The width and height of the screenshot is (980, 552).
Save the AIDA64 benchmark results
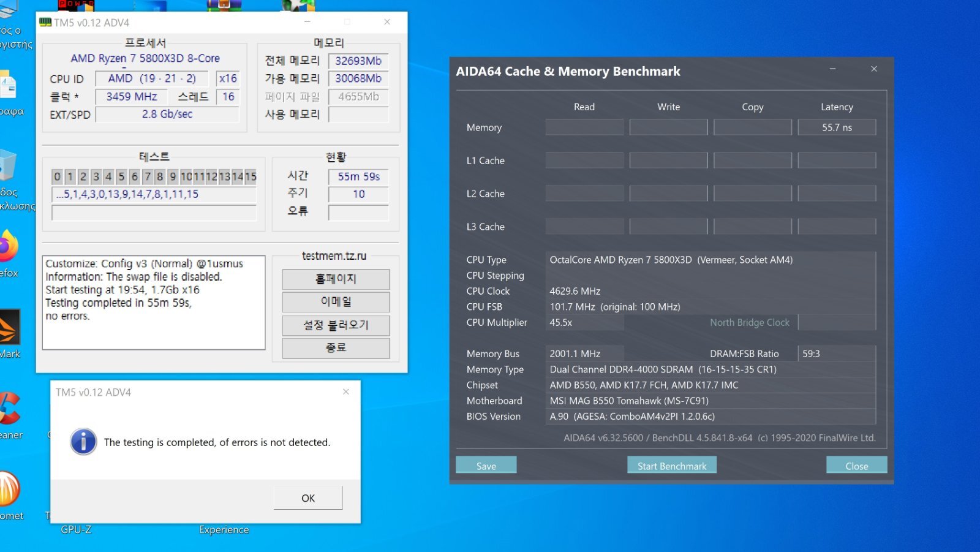coord(486,466)
